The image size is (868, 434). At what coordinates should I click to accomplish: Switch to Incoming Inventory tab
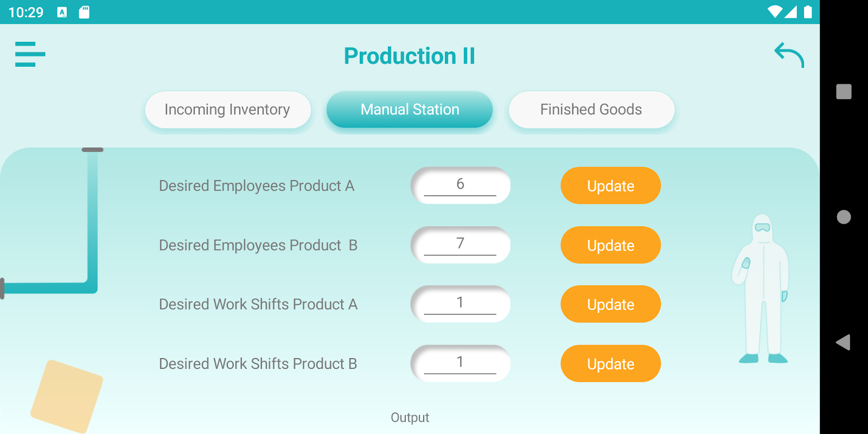coord(227,110)
